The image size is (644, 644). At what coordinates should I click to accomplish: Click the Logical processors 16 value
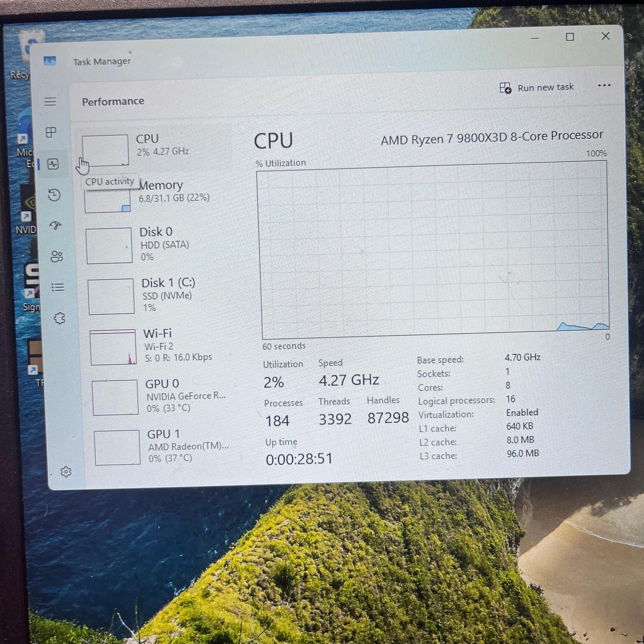pyautogui.click(x=510, y=399)
